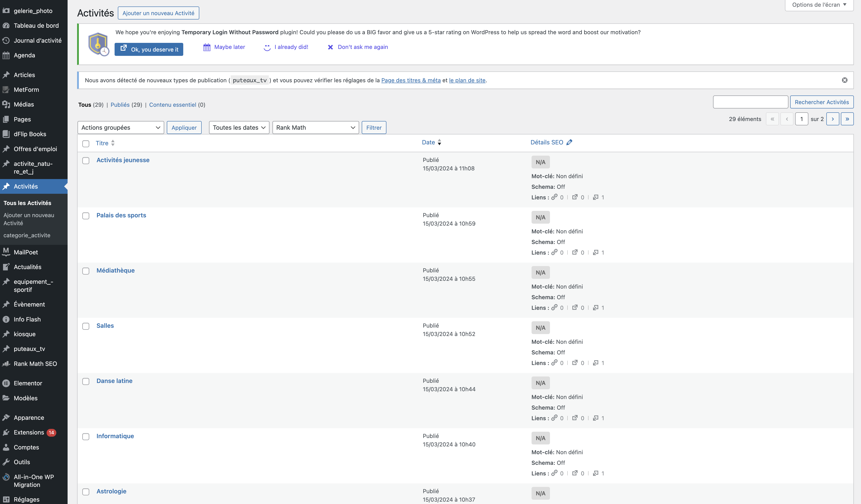Expand the Toutes les dates filter
861x504 pixels.
239,128
